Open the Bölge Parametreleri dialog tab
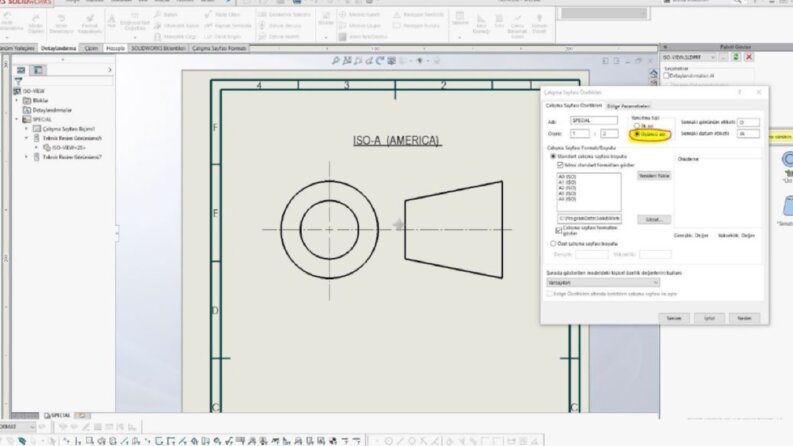Viewport: 793px width, 446px height. click(x=628, y=106)
